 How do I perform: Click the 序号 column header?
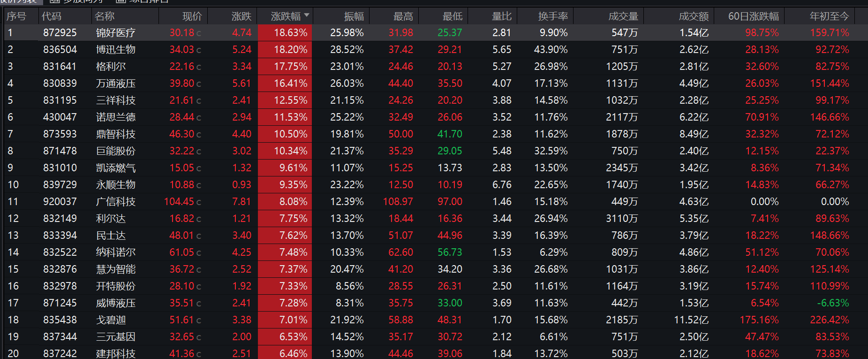16,16
